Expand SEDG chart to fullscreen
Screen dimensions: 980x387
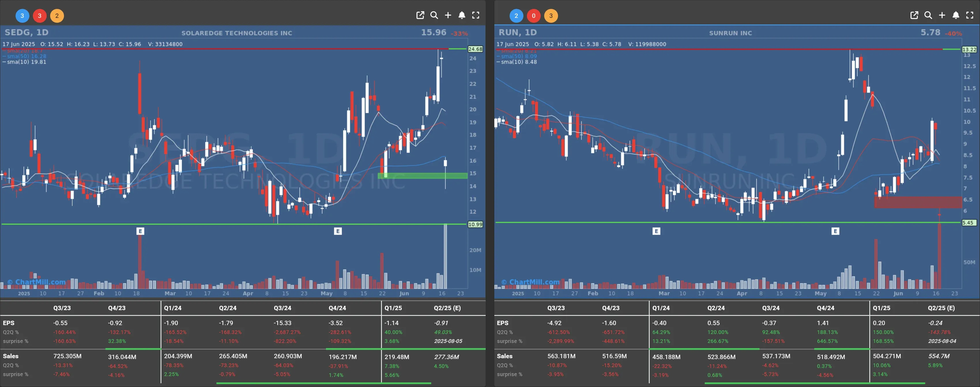point(476,15)
